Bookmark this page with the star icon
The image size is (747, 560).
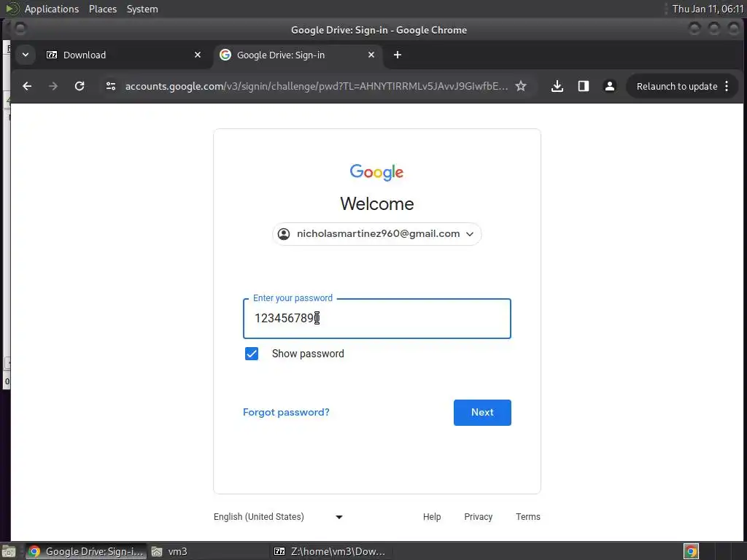click(521, 86)
